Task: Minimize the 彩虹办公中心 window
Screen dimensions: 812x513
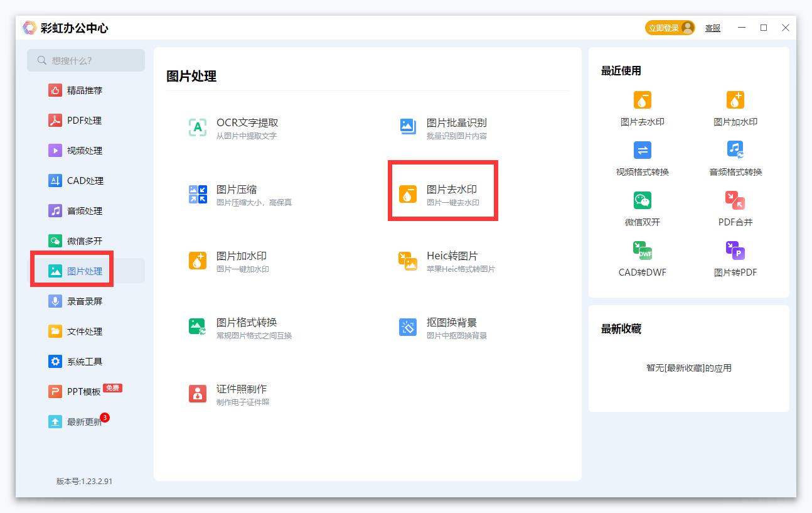Action: coord(742,28)
